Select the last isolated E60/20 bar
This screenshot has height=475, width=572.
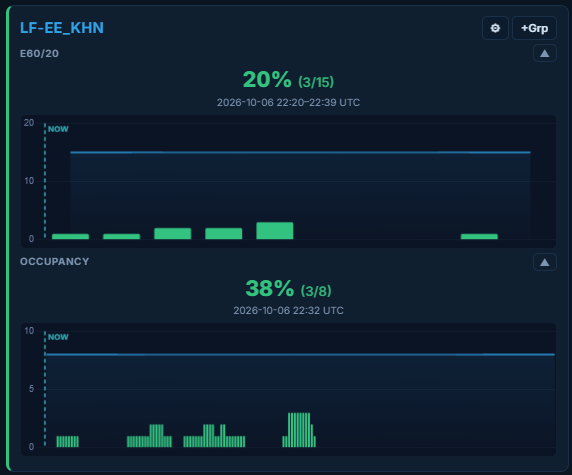click(479, 236)
